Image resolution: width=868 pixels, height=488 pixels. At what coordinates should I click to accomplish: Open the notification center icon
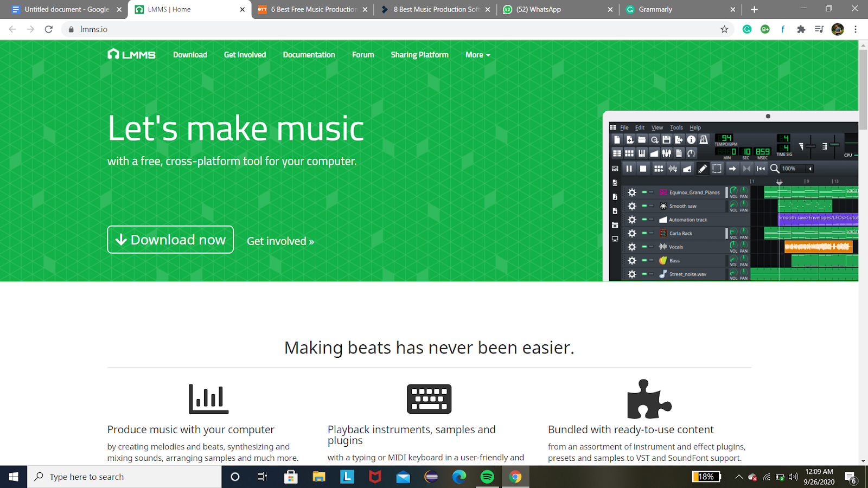[x=850, y=477]
